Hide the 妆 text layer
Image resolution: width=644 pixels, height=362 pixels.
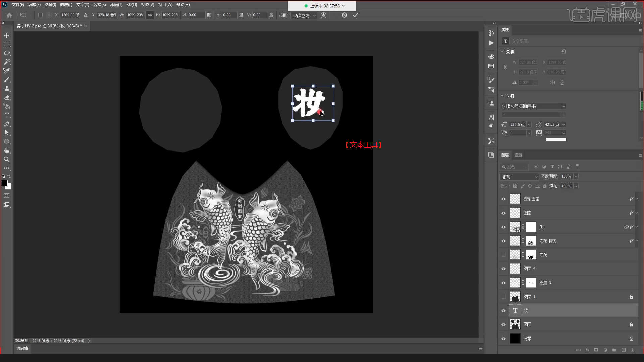[503, 311]
